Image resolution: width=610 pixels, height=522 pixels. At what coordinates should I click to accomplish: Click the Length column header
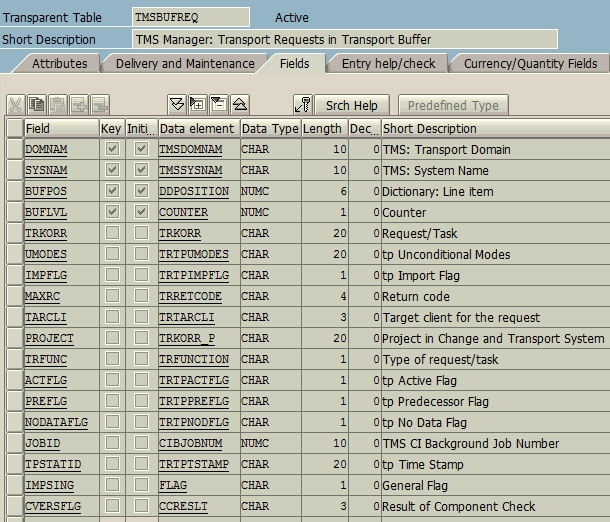324,128
